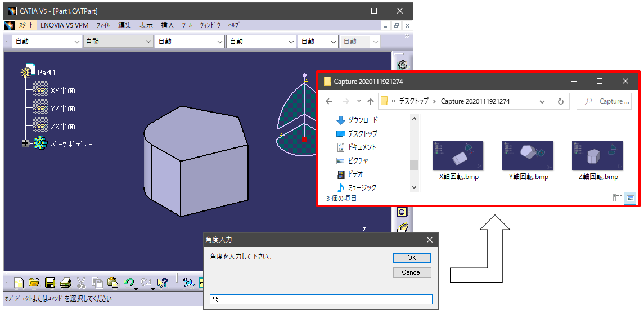
Task: Click Cancel in the 角度入力 dialog
Action: click(x=412, y=272)
